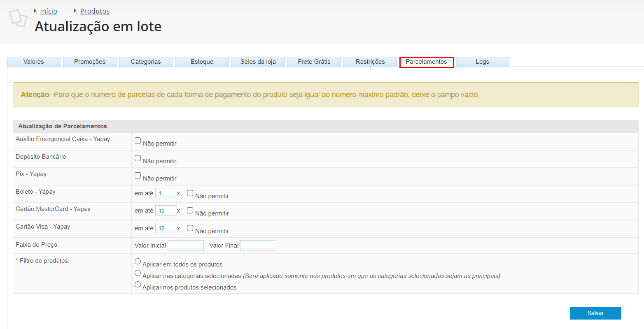Click the Atualização em lote page title
The image size is (644, 329).
98,26
